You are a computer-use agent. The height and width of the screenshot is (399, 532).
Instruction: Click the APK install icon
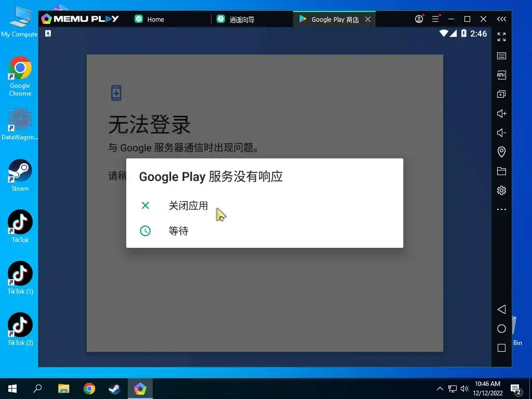[501, 75]
